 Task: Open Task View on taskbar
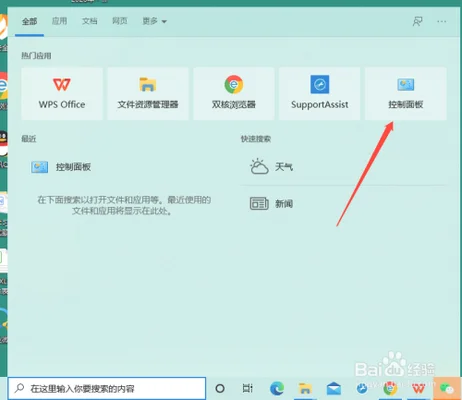[x=247, y=388]
